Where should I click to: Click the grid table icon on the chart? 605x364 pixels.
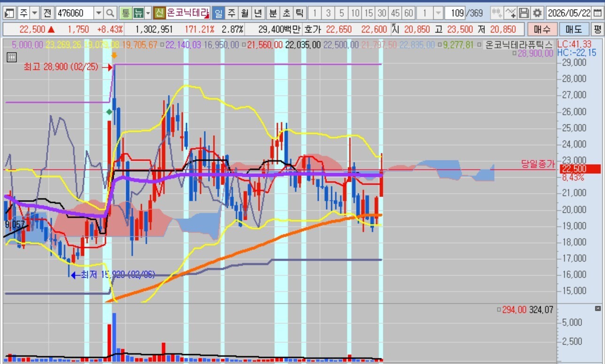click(x=12, y=58)
